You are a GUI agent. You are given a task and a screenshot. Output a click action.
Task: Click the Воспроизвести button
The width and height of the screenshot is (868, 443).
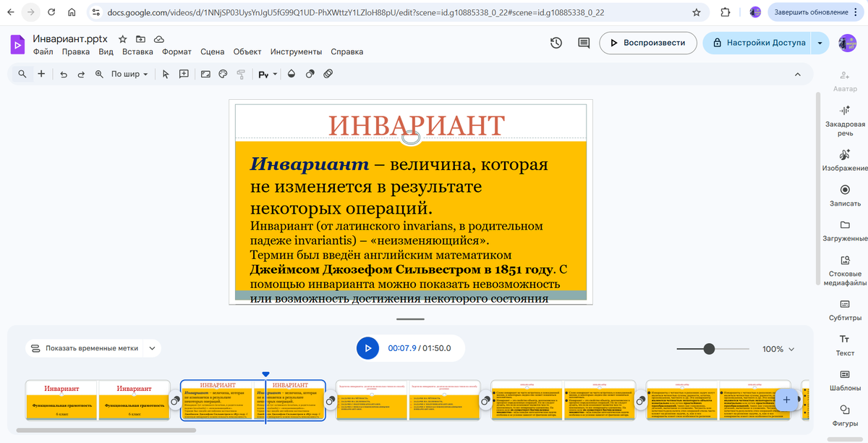(x=648, y=43)
